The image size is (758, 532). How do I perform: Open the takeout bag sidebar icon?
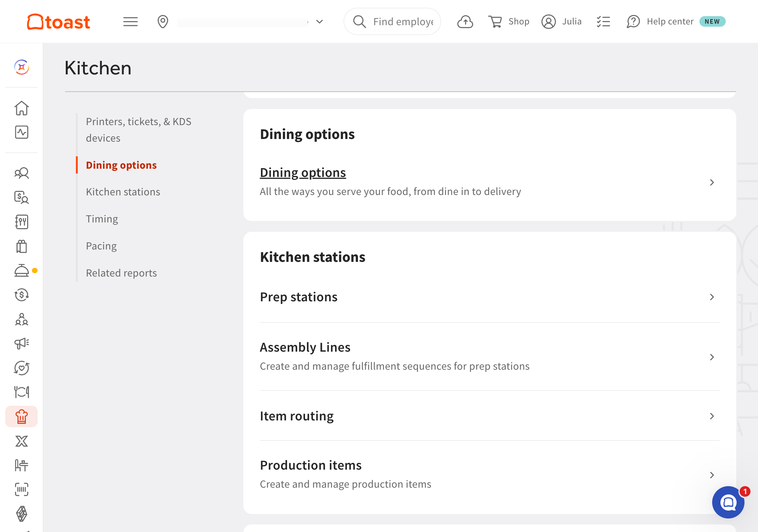[x=22, y=246]
